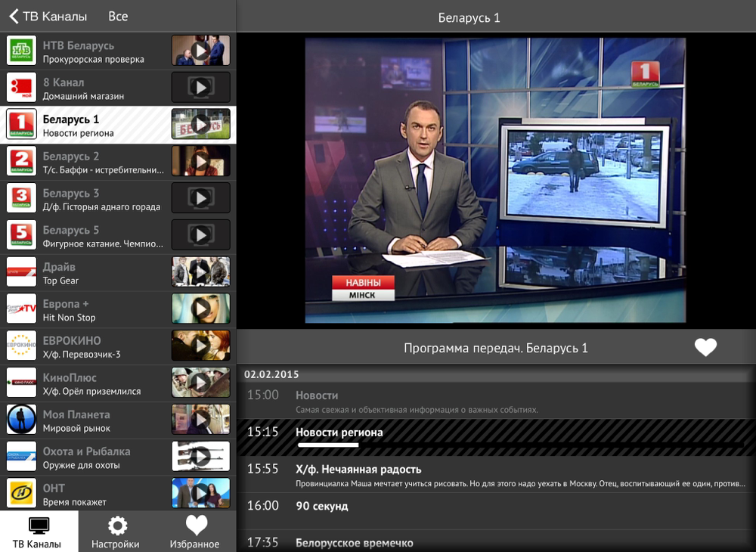Open the НТВ Беларусь channel logo

pos(21,50)
